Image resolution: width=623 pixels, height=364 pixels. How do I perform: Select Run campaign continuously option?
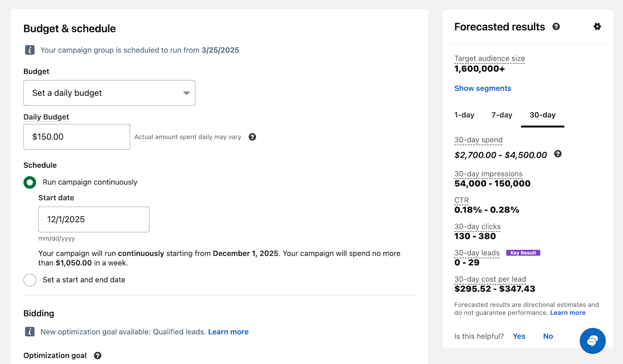[30, 182]
